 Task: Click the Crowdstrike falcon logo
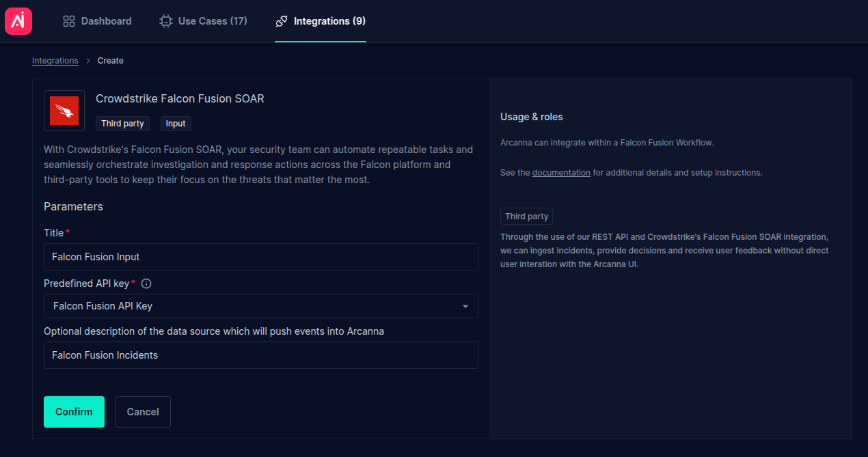point(64,111)
